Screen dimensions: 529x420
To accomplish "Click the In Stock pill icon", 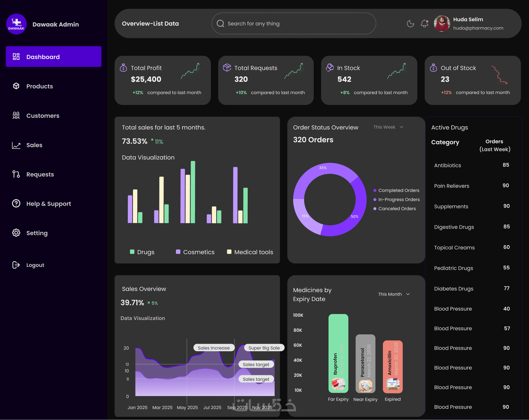I will [330, 67].
